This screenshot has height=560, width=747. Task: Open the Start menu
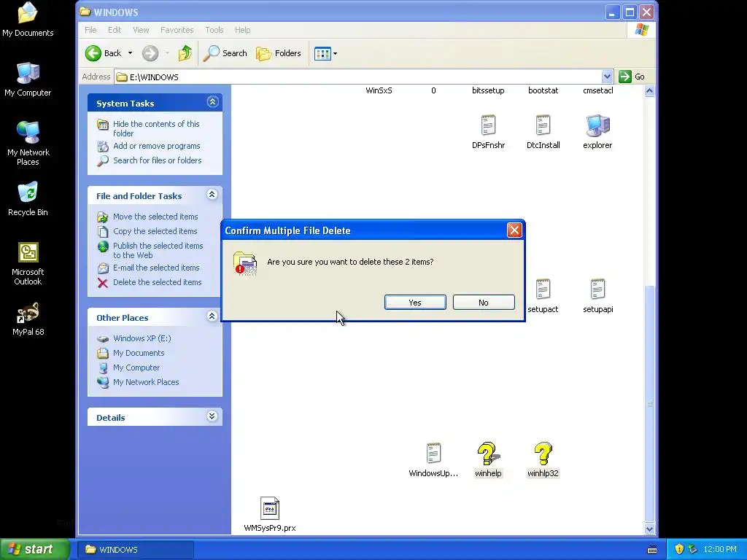coord(35,550)
